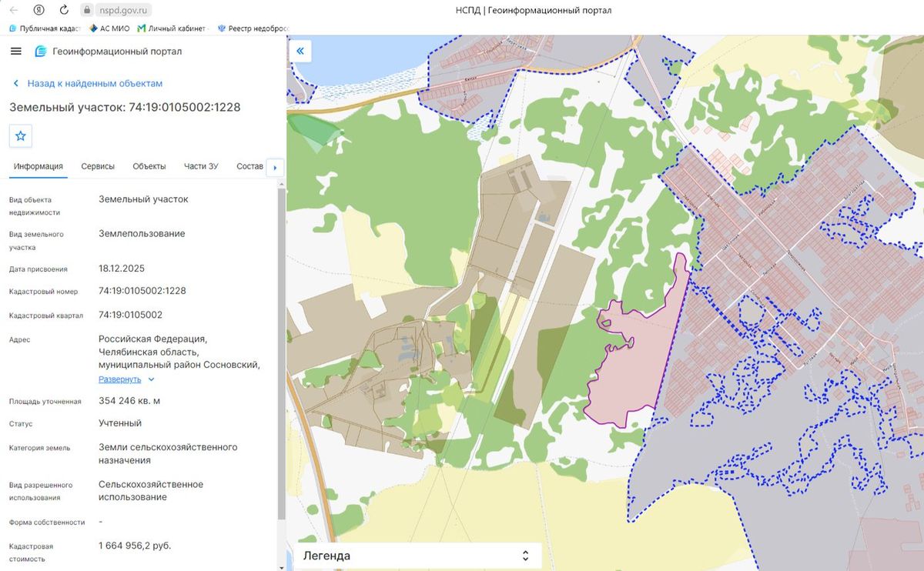Image resolution: width=924 pixels, height=571 pixels.
Task: Expand the full address with Развернуть
Action: (126, 379)
